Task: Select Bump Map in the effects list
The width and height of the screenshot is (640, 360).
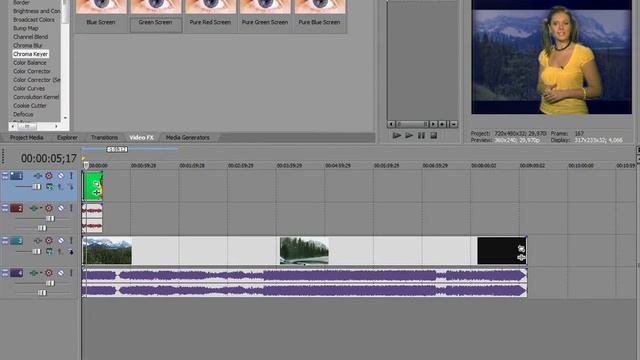Action: tap(26, 28)
